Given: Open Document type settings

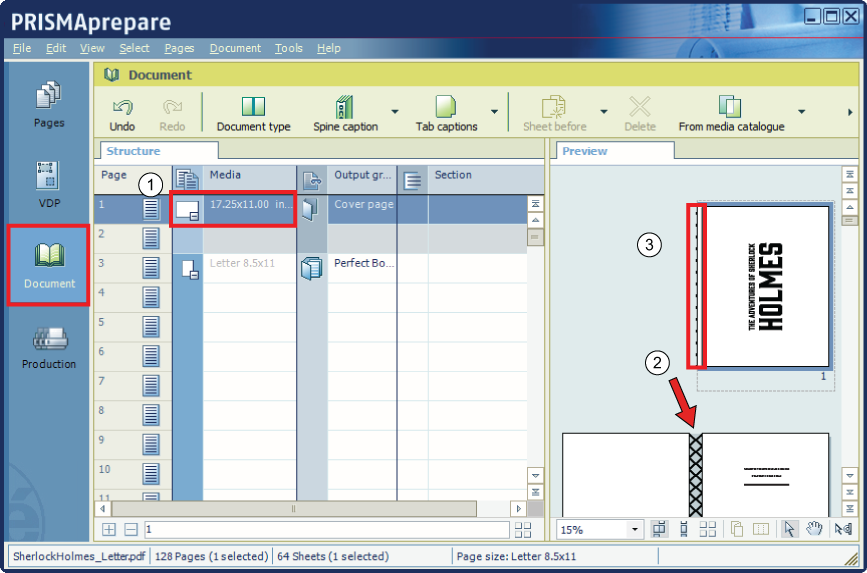Looking at the screenshot, I should [253, 114].
